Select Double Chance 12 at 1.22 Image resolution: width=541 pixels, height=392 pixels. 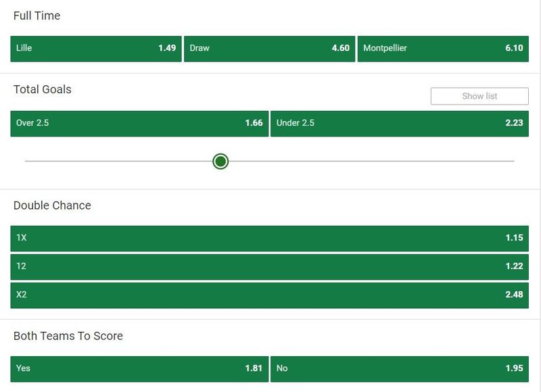269,267
